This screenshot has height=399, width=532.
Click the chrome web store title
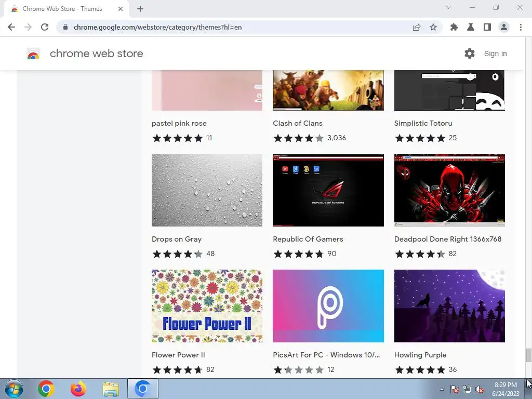[96, 54]
